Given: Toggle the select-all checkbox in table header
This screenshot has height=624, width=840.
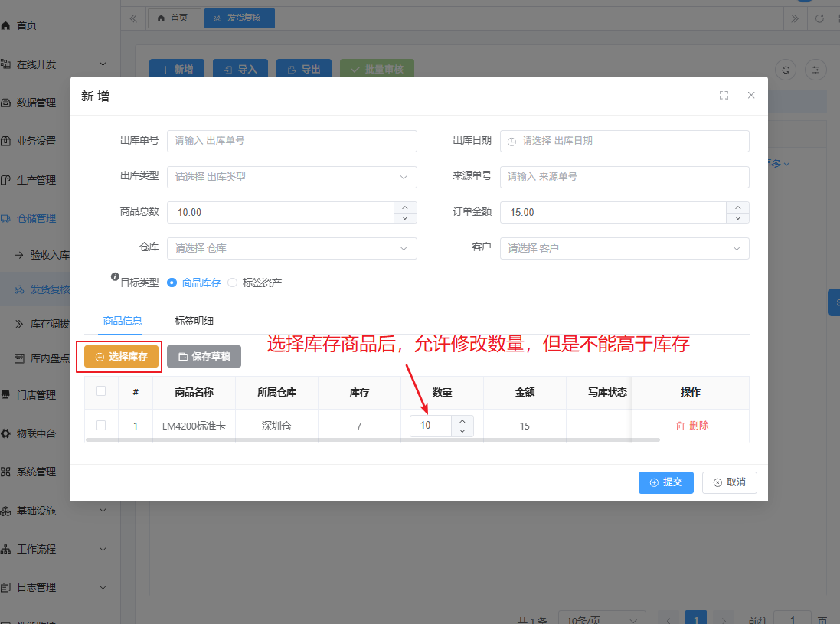Looking at the screenshot, I should 101,391.
